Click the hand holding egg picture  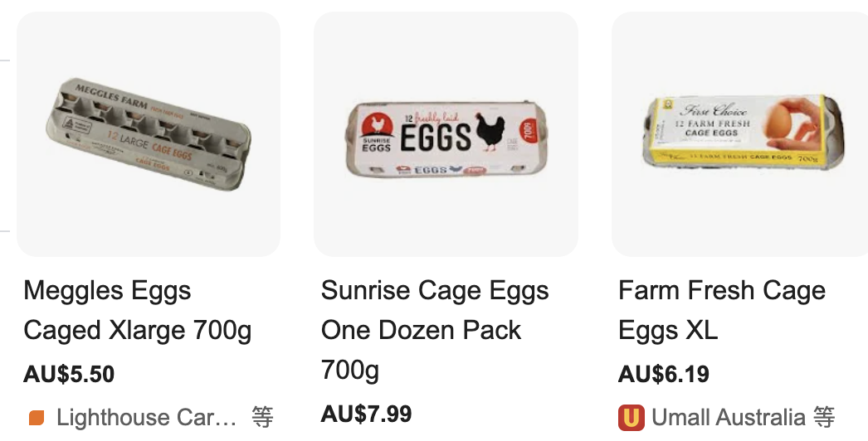[789, 124]
